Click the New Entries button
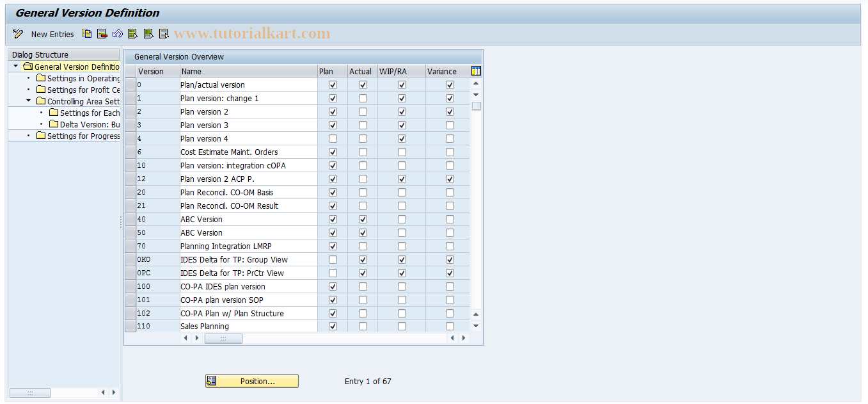The height and width of the screenshot is (404, 868). click(52, 34)
